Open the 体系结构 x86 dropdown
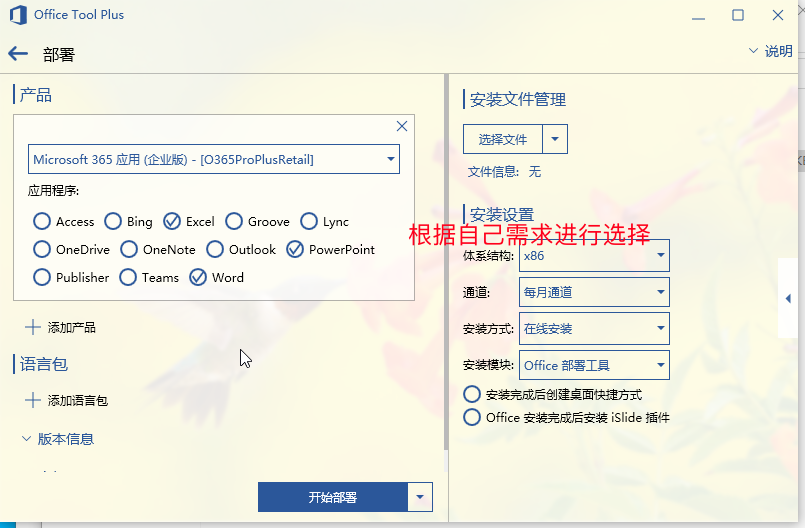The width and height of the screenshot is (805, 528). click(x=594, y=255)
